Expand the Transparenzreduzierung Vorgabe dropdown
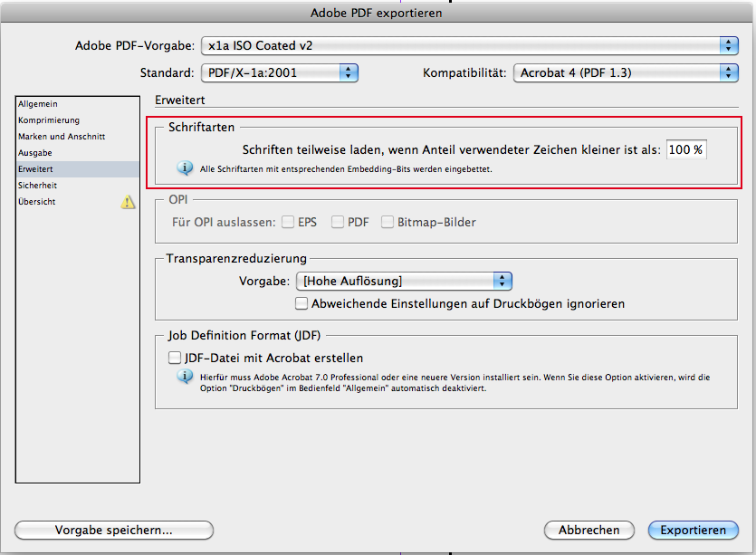This screenshot has width=756, height=555. [x=404, y=281]
